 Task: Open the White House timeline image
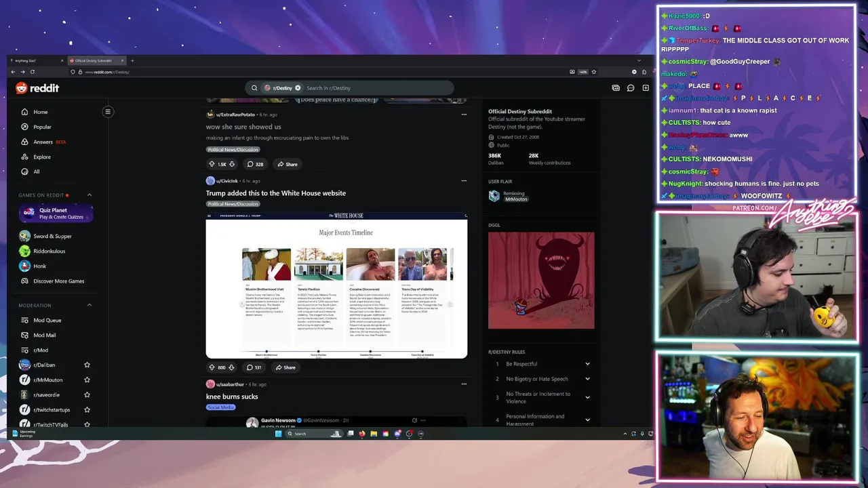click(336, 285)
